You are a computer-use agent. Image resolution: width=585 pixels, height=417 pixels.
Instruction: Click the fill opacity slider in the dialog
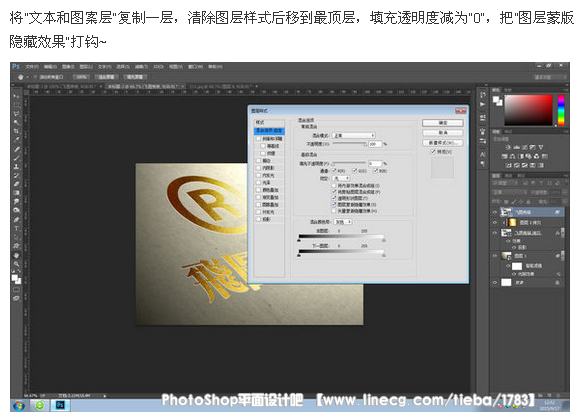pos(348,163)
